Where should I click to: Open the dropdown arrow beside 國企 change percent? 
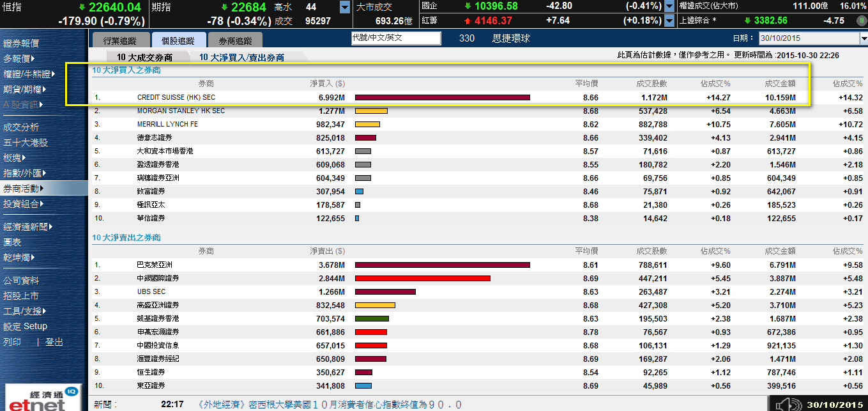[669, 6]
